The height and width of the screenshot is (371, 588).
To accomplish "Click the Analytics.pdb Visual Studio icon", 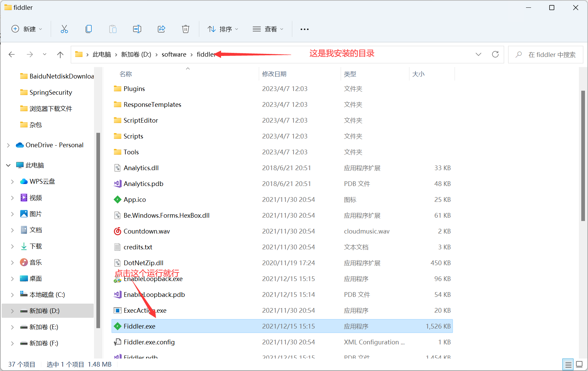I will [117, 184].
